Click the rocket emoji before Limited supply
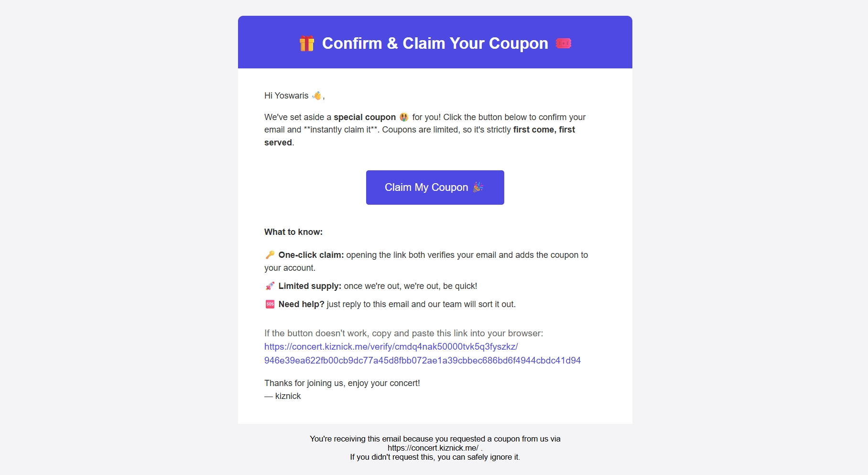The image size is (868, 475). [x=269, y=286]
